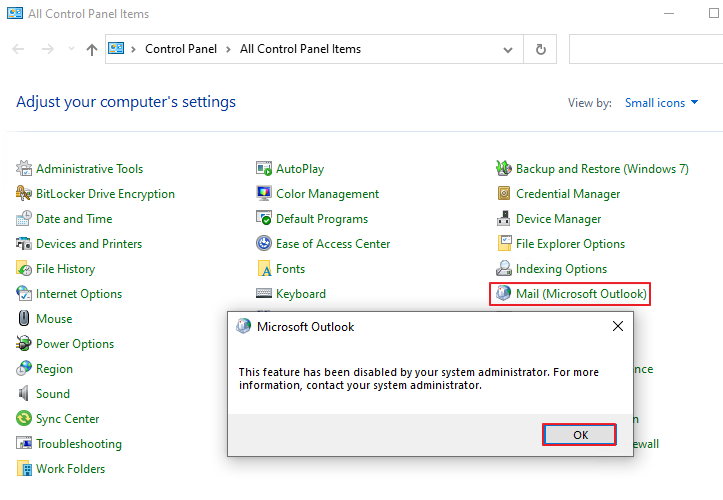Screen dimensions: 723x500
Task: Expand the chevron after Control Panel breadcrumb
Action: [228, 49]
